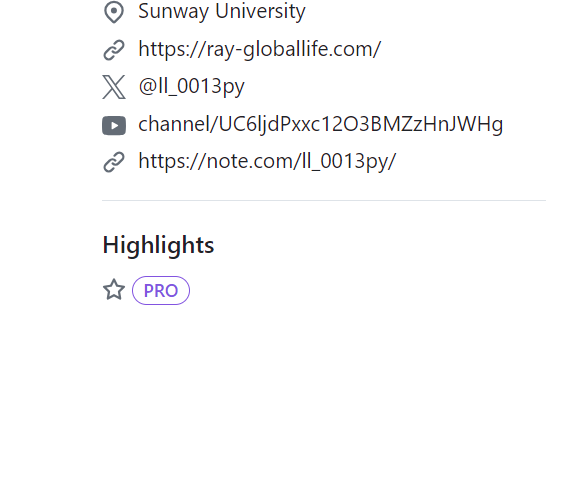Click the chain icon beside ray-globallife.com
581x485 pixels.
tap(114, 50)
